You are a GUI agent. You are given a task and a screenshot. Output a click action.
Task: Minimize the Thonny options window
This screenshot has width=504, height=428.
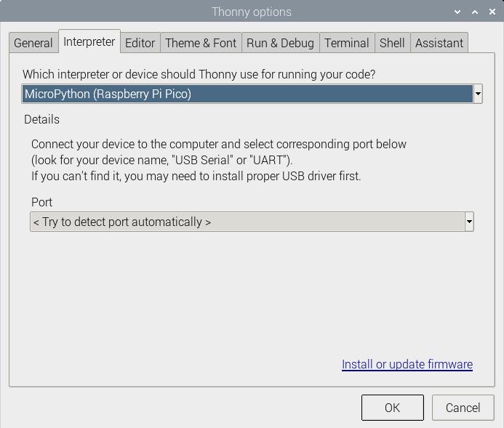tap(457, 12)
